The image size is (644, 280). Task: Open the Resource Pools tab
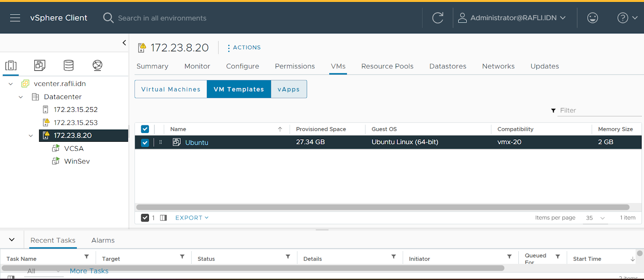pos(387,66)
